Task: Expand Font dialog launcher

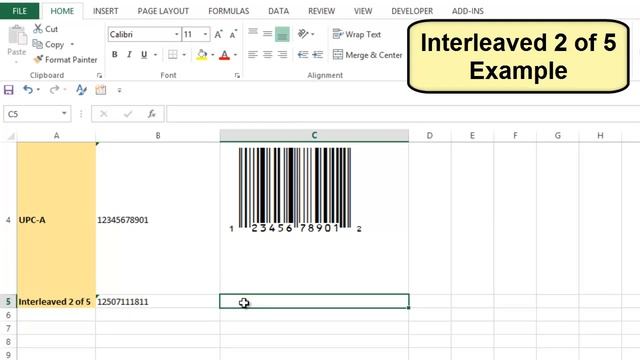Action: coord(237,76)
